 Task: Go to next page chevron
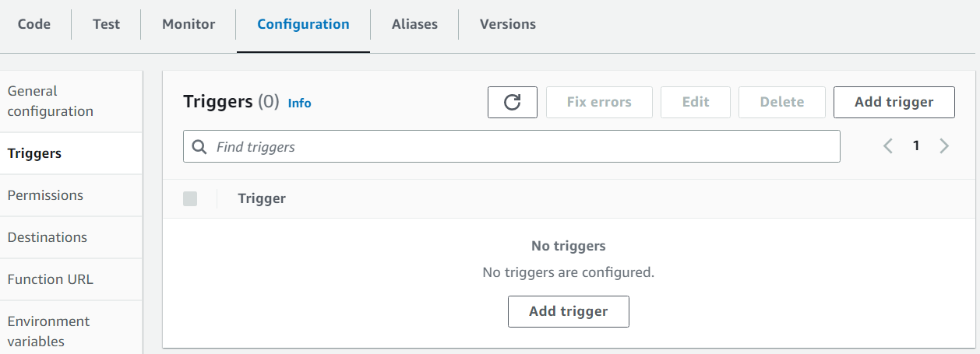coord(944,145)
